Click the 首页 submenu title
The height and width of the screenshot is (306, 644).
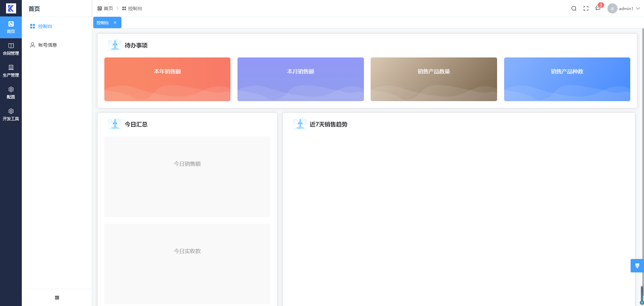pyautogui.click(x=34, y=9)
